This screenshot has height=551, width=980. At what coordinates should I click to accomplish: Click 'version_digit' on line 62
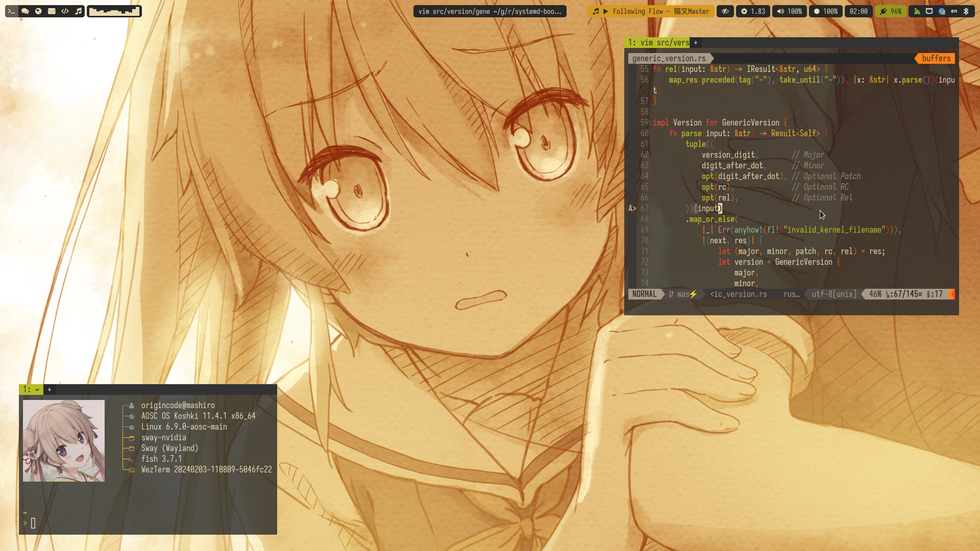click(x=728, y=155)
